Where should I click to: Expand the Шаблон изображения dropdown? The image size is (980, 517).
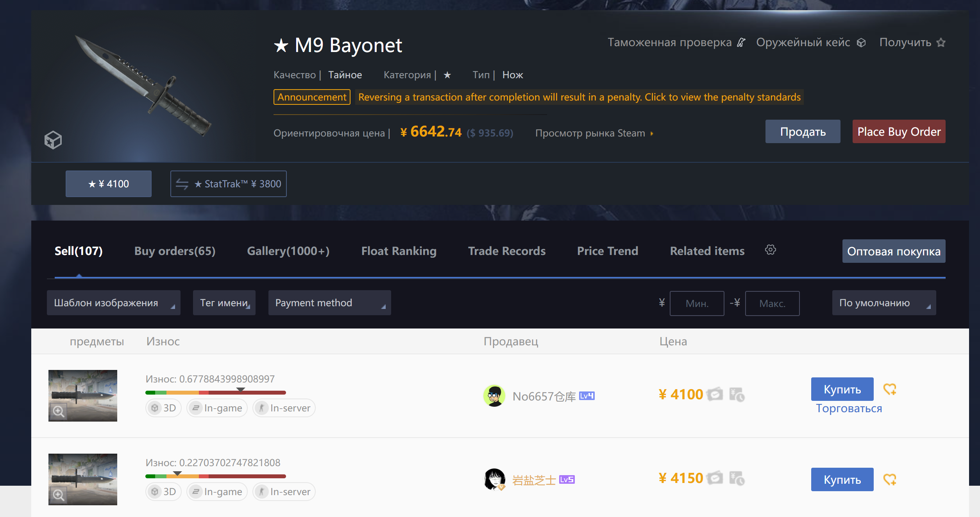coord(114,303)
